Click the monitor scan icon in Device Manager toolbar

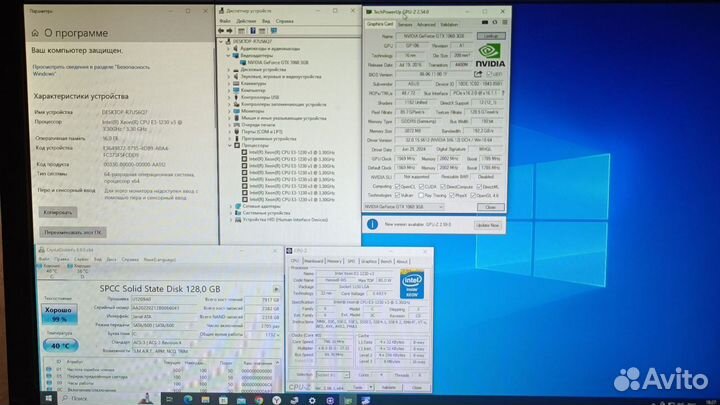[274, 31]
